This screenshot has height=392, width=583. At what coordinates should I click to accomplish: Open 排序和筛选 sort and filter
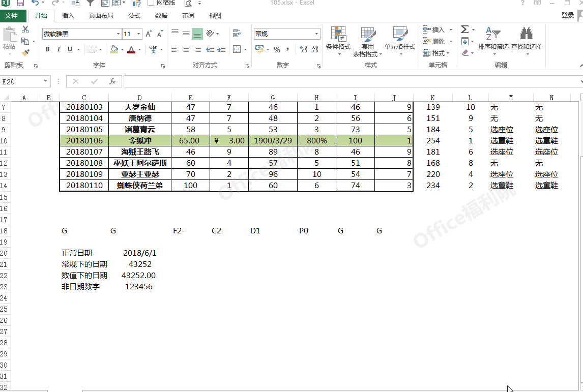pos(493,41)
